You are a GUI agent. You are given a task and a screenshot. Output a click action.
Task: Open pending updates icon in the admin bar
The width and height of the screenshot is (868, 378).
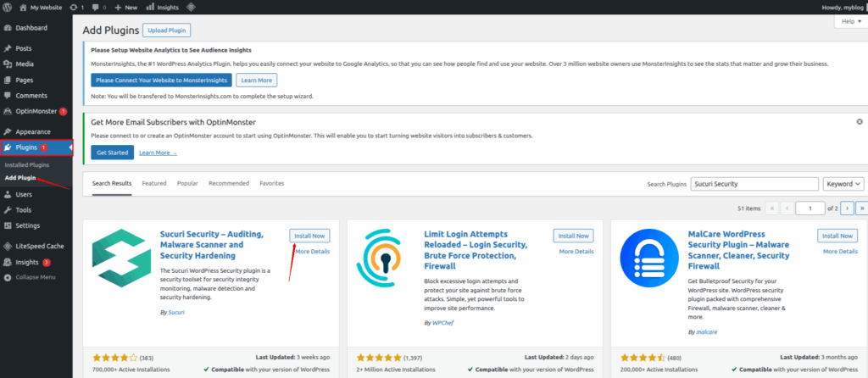(x=77, y=8)
